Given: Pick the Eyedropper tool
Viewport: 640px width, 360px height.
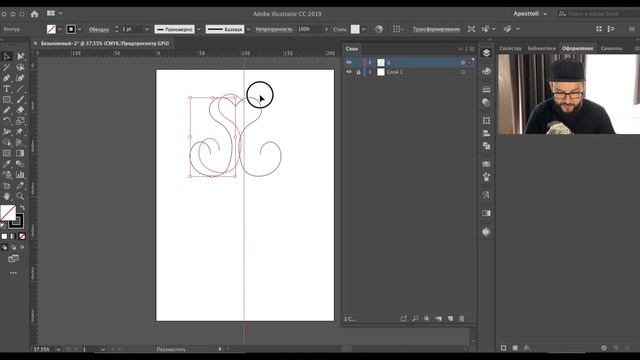Looking at the screenshot, I should 7,164.
